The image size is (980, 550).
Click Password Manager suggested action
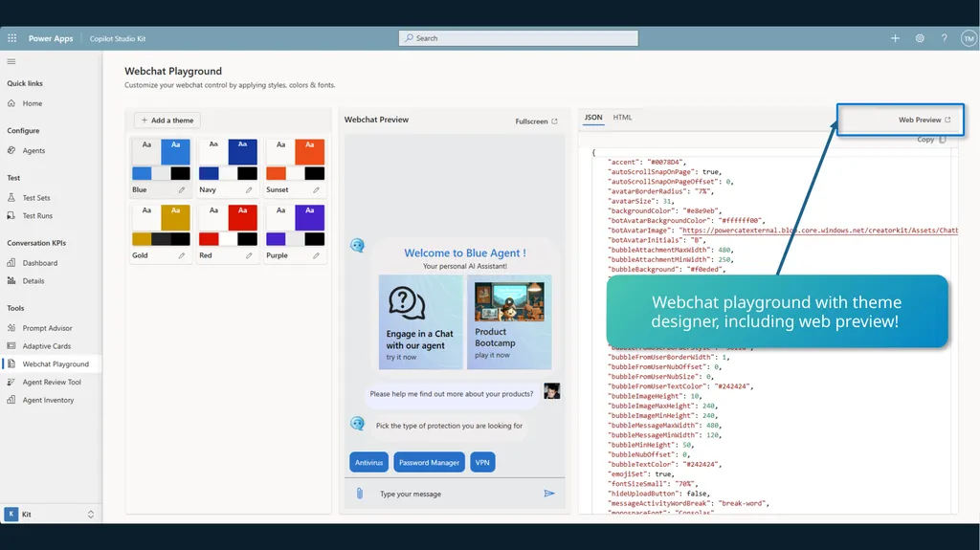(429, 463)
